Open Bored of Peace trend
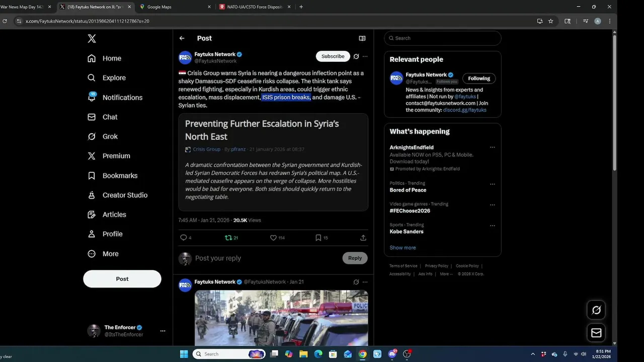Viewport: 644px width, 362px height. 408,190
